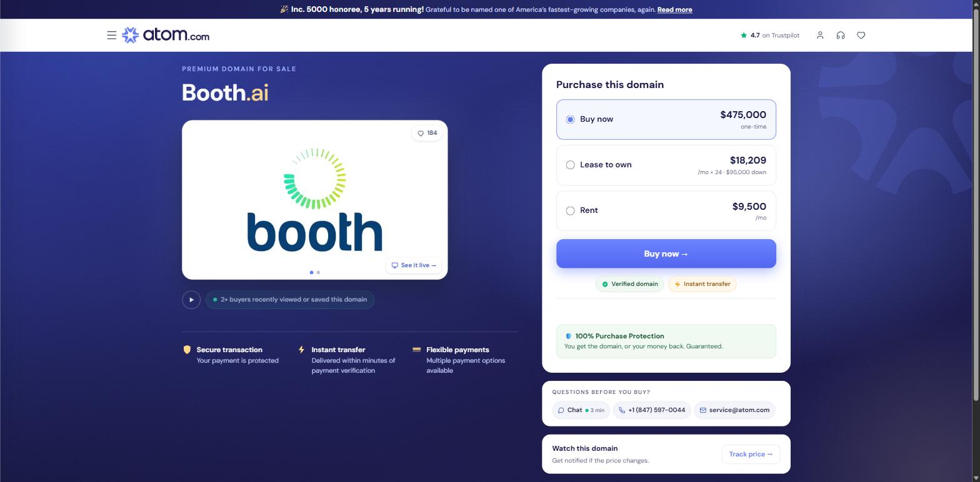Image resolution: width=980 pixels, height=482 pixels.
Task: Open the Read more banner link
Action: point(674,9)
